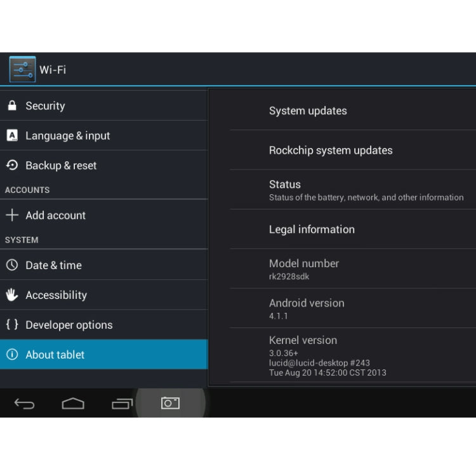Tap Model number rk2928sdk
The width and height of the screenshot is (476, 476).
point(352,268)
